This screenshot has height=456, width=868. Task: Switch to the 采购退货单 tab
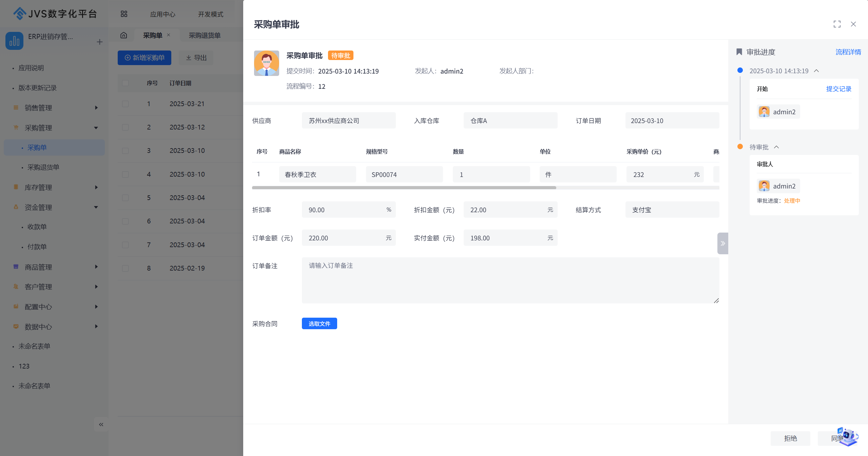coord(204,35)
